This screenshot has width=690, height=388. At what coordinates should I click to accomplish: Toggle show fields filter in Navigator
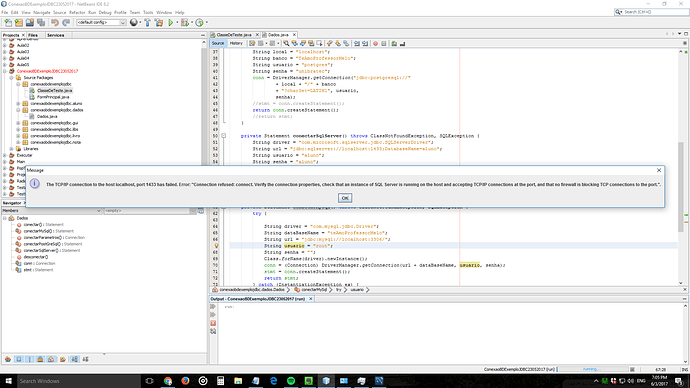tap(18, 359)
